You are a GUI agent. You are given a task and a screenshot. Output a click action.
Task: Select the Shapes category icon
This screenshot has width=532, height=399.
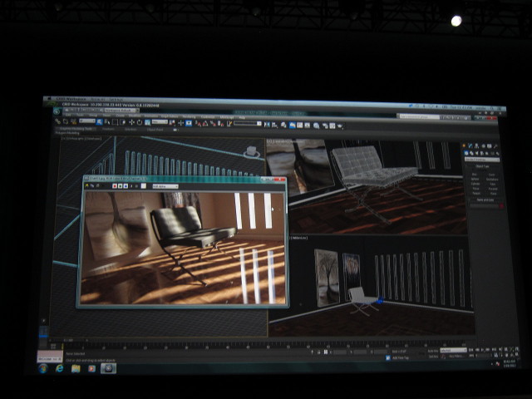471,153
